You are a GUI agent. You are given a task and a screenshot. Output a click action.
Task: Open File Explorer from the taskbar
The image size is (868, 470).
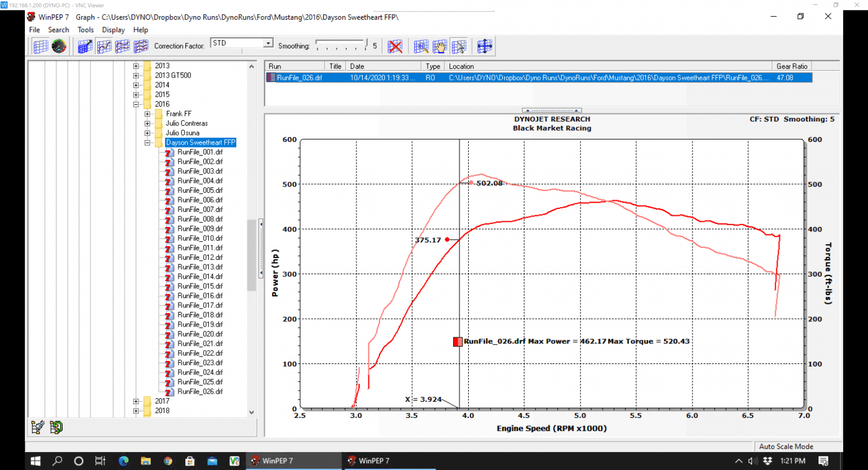[x=145, y=461]
